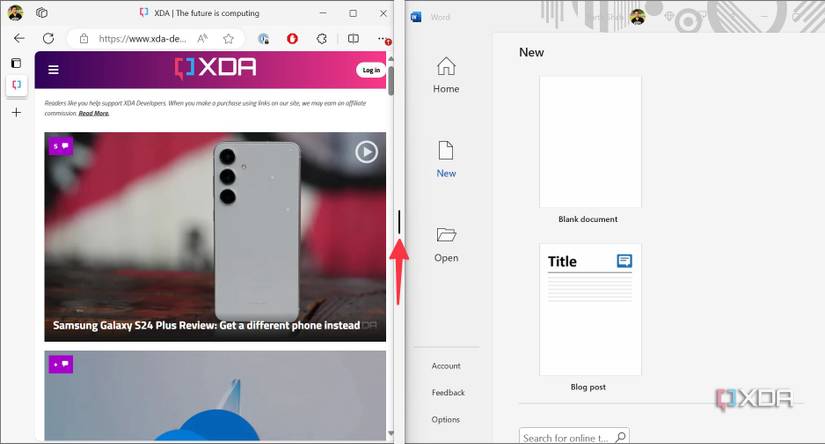Click XDA logo in site header
The image size is (825, 444).
point(216,68)
